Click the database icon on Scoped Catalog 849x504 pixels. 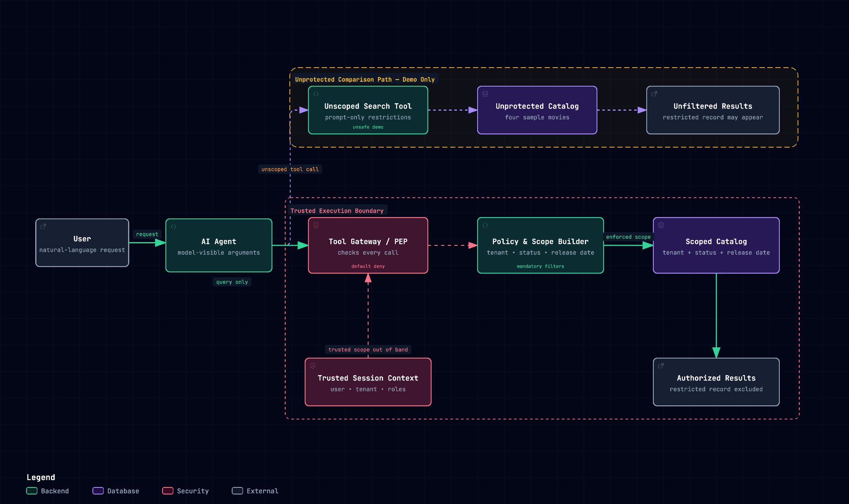[x=661, y=225]
